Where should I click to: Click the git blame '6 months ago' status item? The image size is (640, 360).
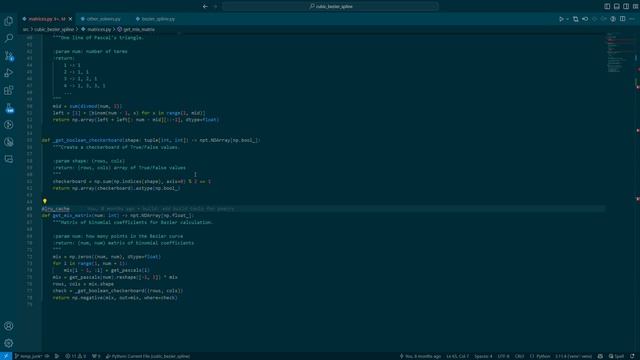[x=420, y=356]
